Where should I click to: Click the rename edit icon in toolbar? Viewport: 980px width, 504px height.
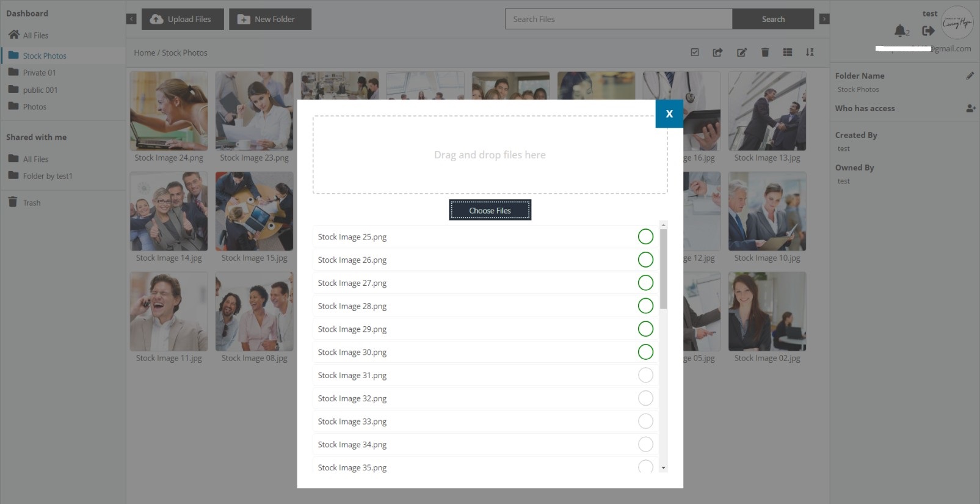click(x=741, y=53)
